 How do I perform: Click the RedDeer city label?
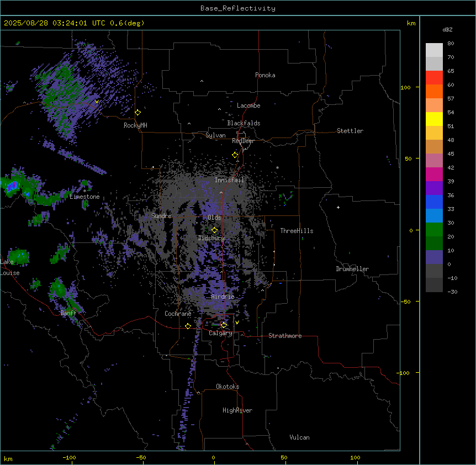243,141
